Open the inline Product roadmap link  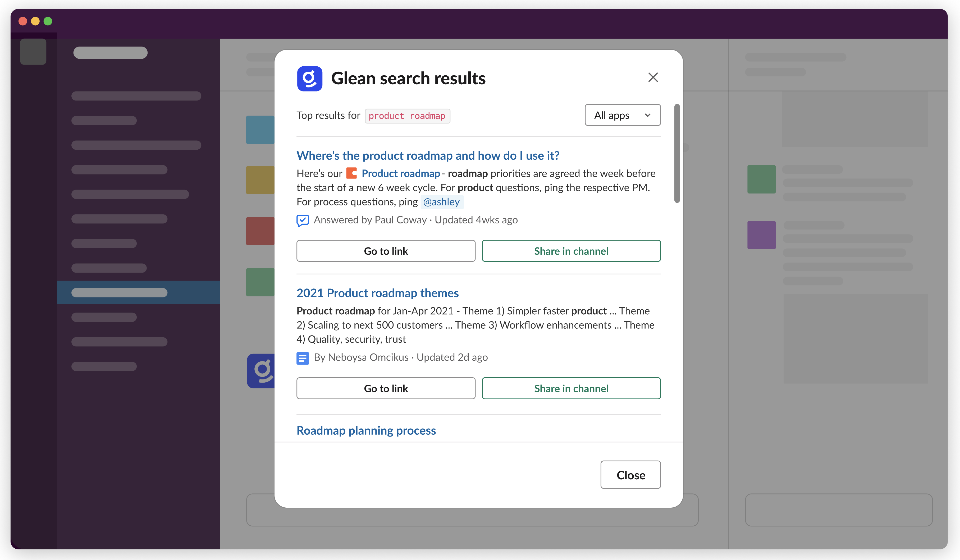[x=400, y=173]
